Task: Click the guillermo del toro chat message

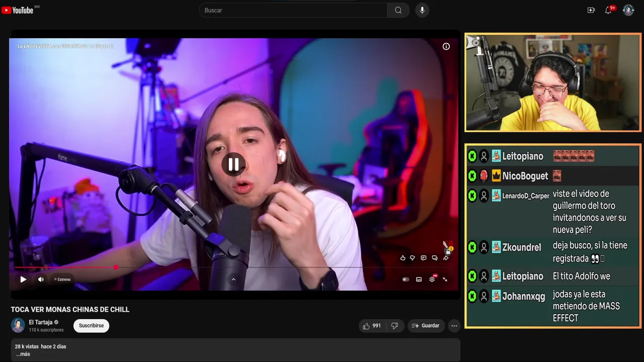Action: point(589,212)
